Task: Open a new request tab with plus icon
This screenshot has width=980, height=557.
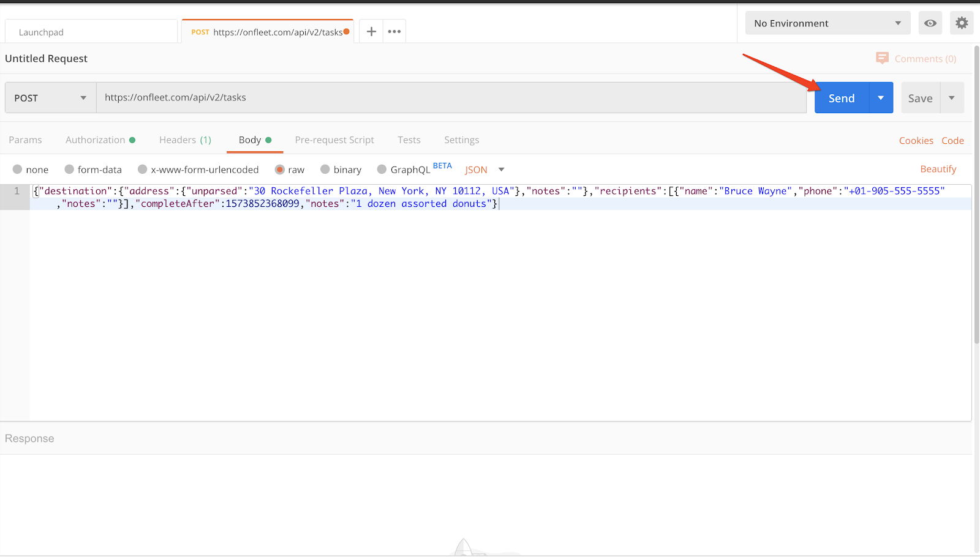Action: click(371, 31)
